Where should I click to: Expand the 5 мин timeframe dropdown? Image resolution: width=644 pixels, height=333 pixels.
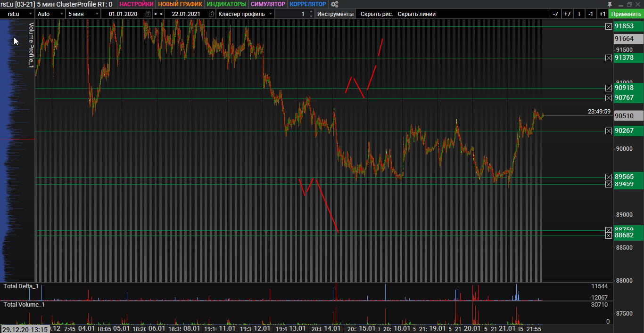pyautogui.click(x=97, y=14)
